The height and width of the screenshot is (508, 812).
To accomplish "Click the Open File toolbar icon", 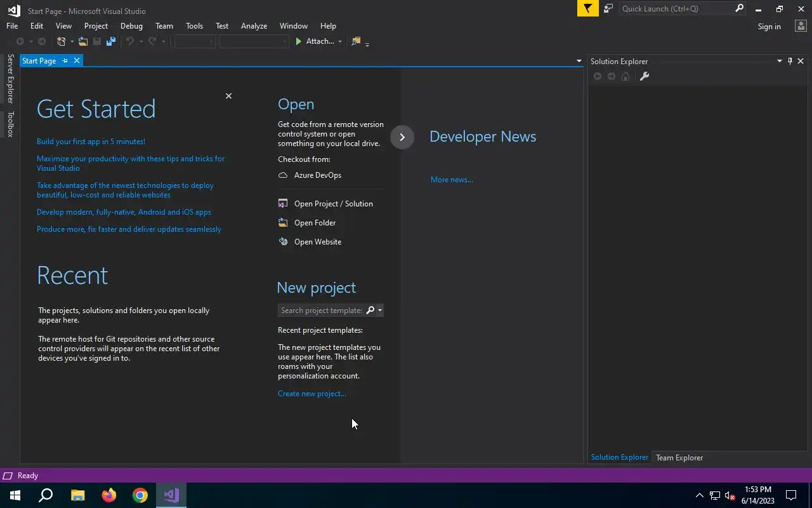I will coord(83,41).
